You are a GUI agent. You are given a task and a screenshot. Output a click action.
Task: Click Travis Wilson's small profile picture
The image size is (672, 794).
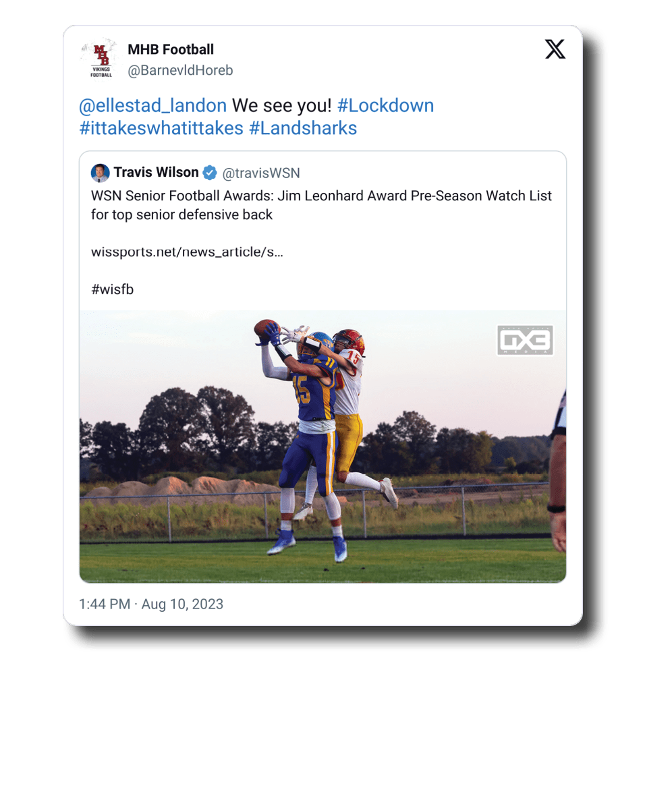[x=100, y=173]
